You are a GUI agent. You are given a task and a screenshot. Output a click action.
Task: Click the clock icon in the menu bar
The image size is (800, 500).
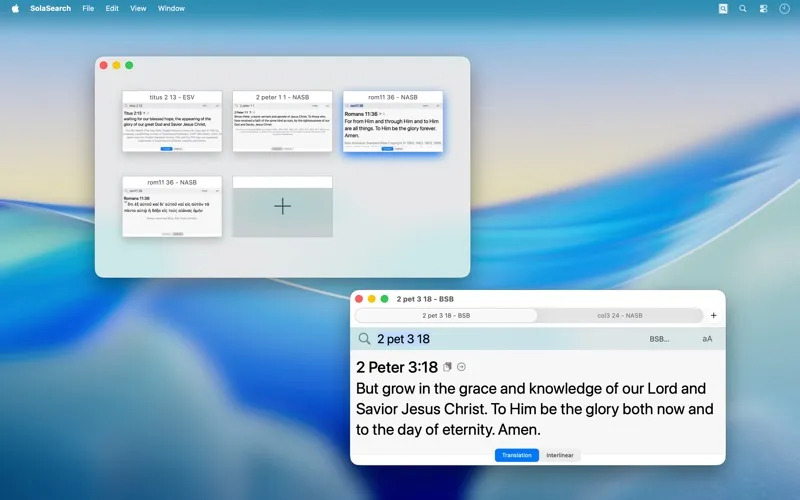click(784, 9)
